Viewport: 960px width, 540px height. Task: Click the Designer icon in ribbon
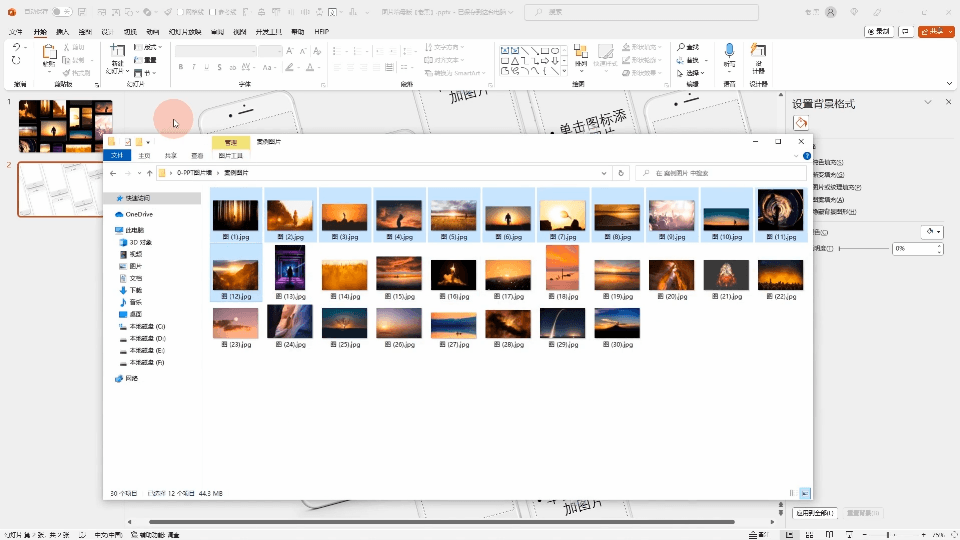pos(759,51)
